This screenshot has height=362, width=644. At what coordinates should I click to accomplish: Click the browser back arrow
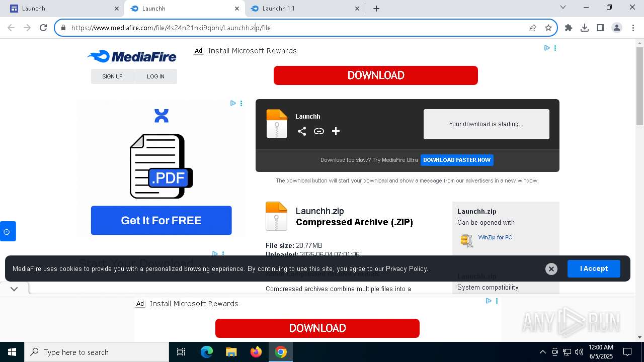tap(11, 28)
